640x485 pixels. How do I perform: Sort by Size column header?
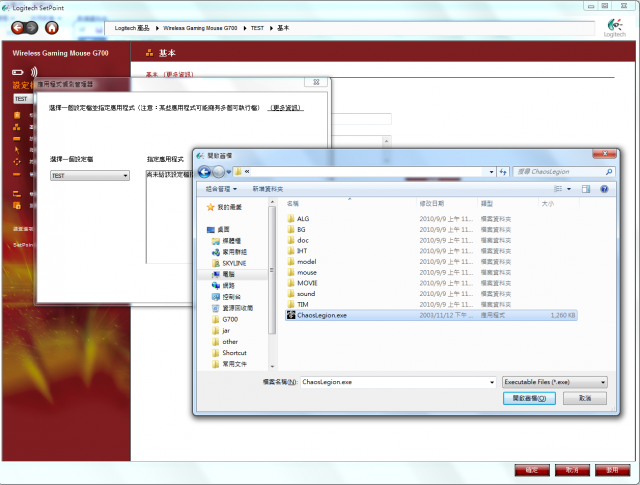[x=547, y=203]
